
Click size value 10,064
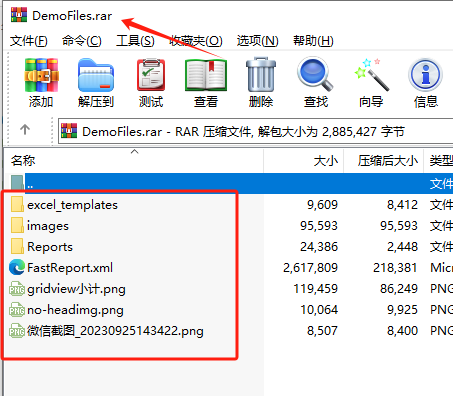(x=319, y=310)
